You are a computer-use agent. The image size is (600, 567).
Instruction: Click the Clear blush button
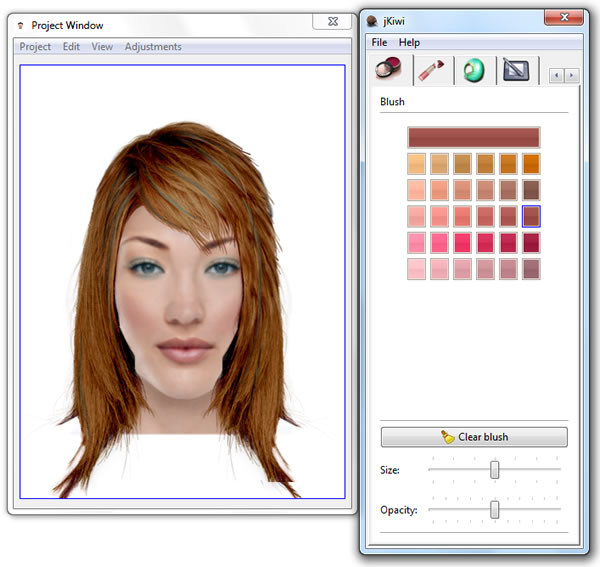[x=474, y=437]
